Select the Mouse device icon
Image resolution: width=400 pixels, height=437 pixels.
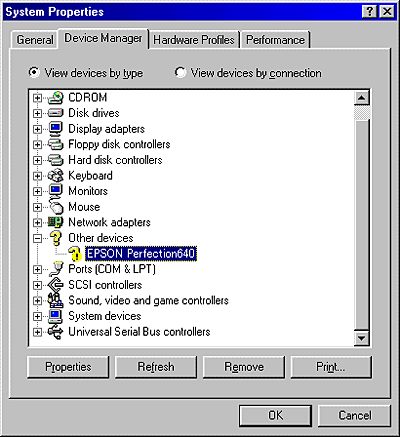(x=56, y=206)
